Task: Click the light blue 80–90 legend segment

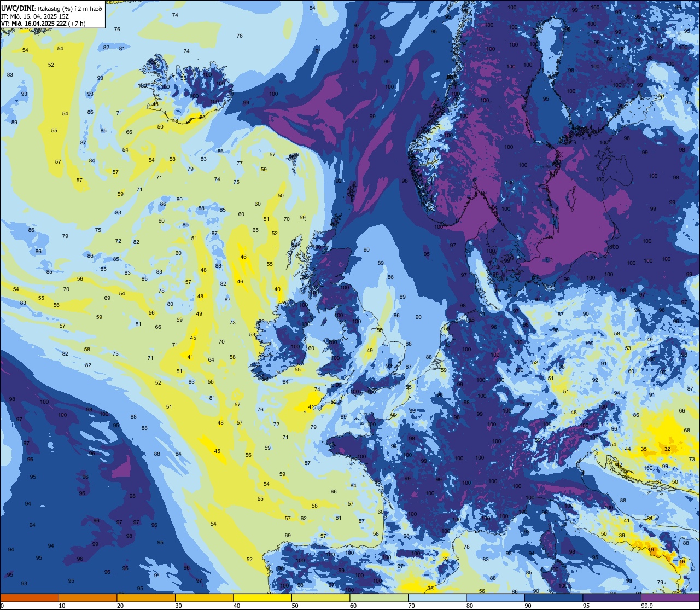Action: (x=495, y=597)
